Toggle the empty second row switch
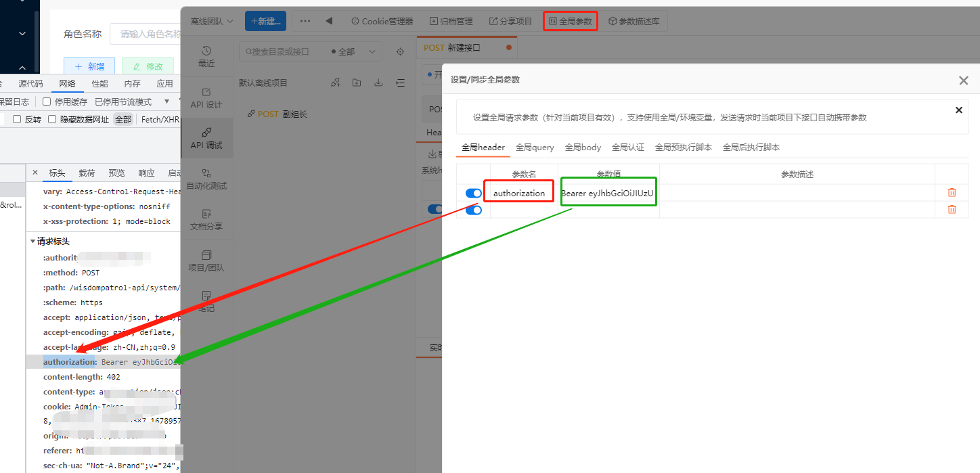This screenshot has width=980, height=473. tap(474, 210)
